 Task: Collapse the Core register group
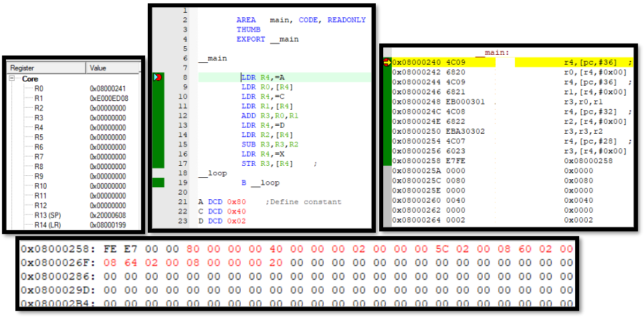point(12,79)
